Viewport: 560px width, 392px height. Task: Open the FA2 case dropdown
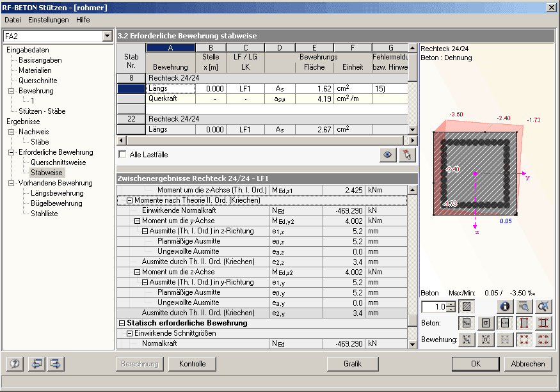[107, 36]
